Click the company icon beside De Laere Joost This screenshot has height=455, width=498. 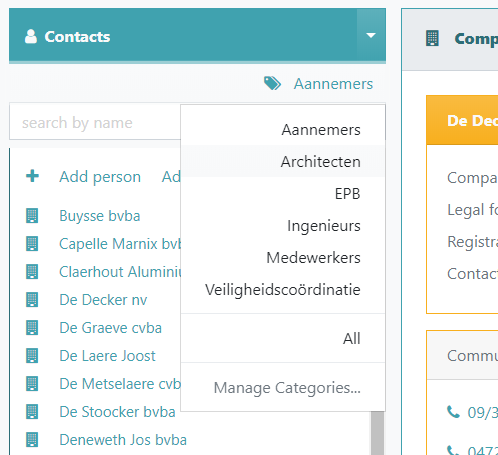(x=32, y=356)
